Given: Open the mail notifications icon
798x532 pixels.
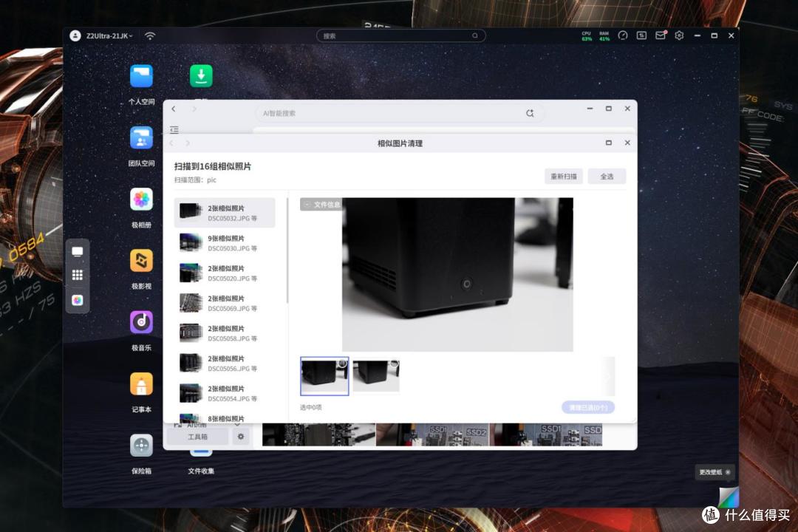Looking at the screenshot, I should click(x=661, y=35).
